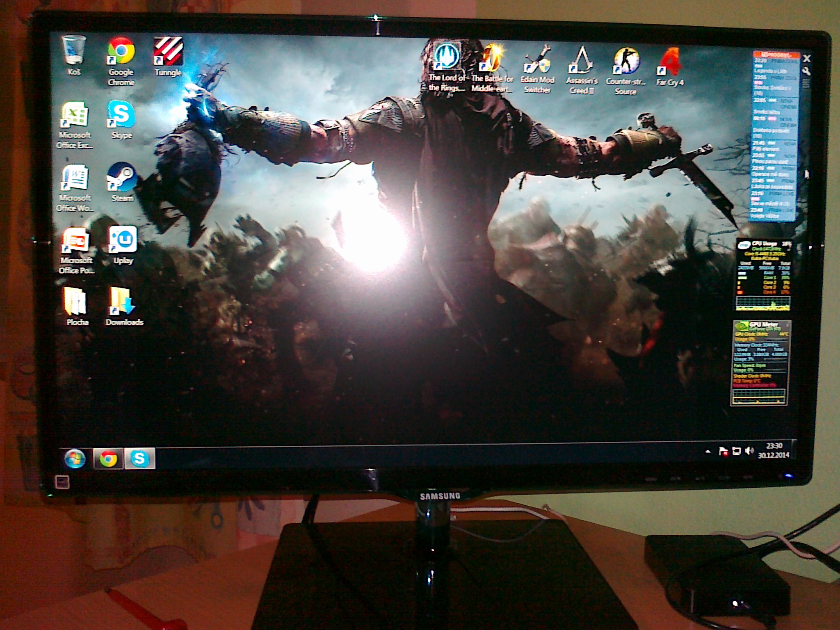The height and width of the screenshot is (630, 840).
Task: Select the Google Chrome desktop shortcut
Action: pyautogui.click(x=121, y=52)
